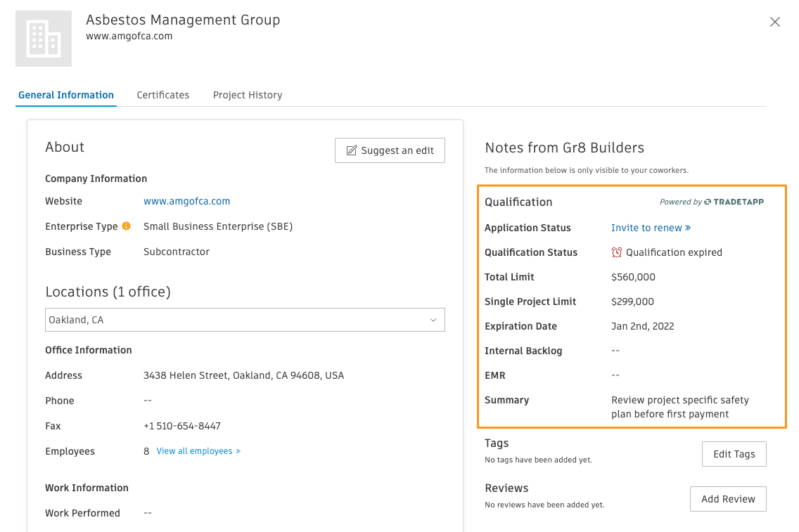Open the Oakland, CA office selector

pyautogui.click(x=245, y=320)
